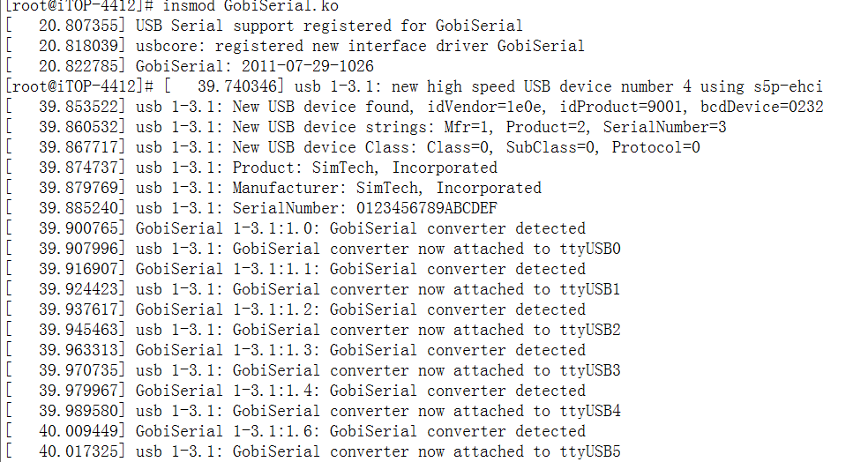Viewport: 868px width, 462px height.
Task: Click the serial number 0123456789ABCDEF
Action: coord(426,209)
